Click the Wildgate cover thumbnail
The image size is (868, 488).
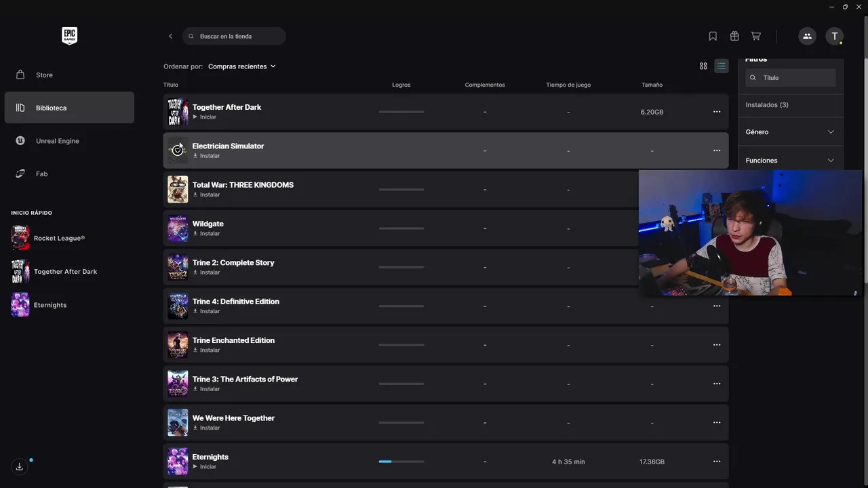coord(178,228)
